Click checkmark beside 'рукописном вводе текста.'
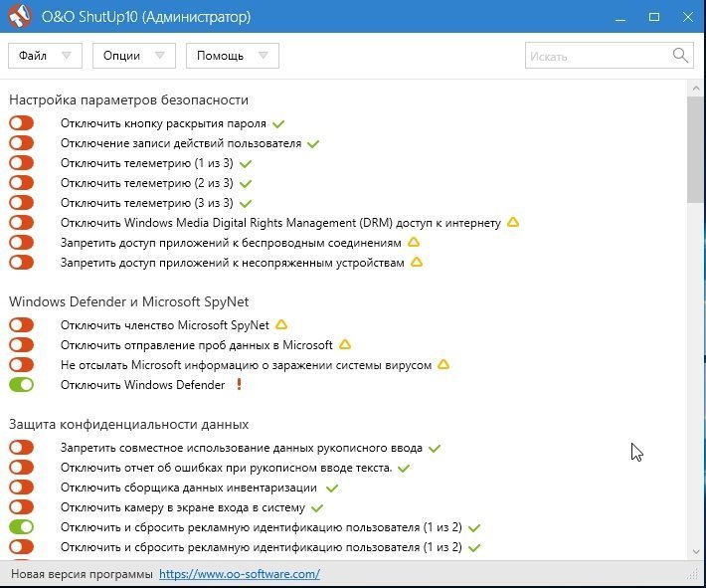 tap(404, 469)
